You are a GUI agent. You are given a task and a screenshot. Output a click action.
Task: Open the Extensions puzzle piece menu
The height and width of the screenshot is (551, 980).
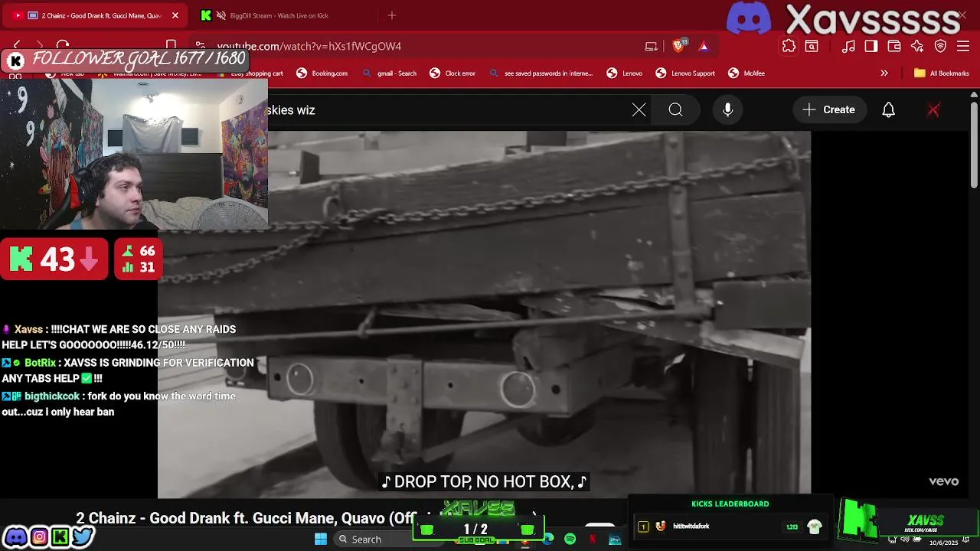pos(789,46)
